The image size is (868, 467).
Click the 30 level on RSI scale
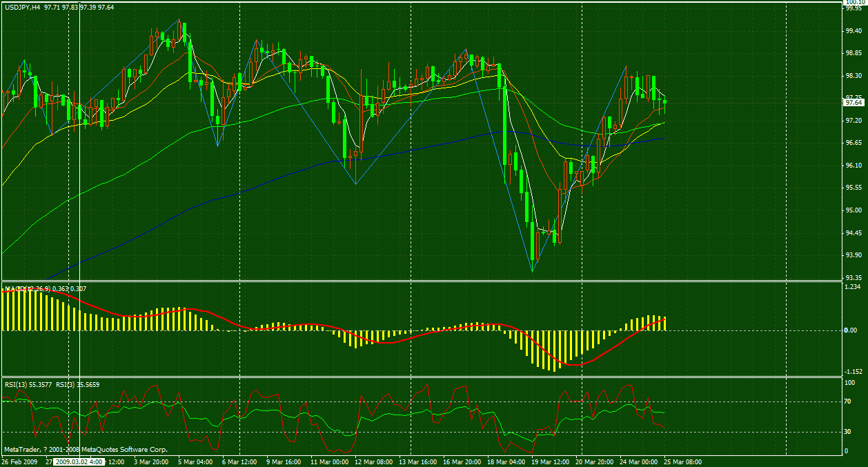click(849, 432)
